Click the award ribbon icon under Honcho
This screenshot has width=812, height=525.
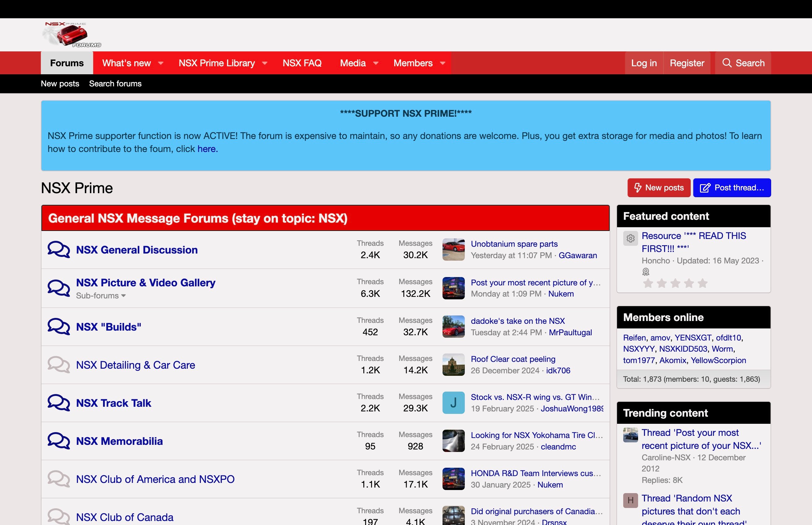click(x=646, y=272)
